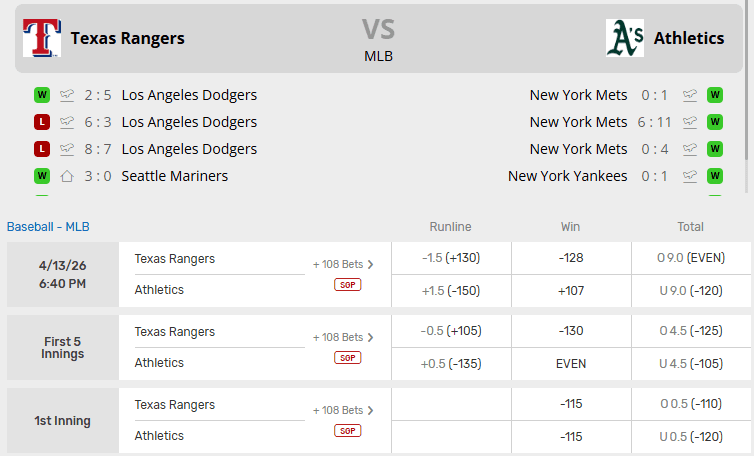Image resolution: width=754 pixels, height=456 pixels.
Task: Open the Baseball - MLB link
Action: pos(48,227)
